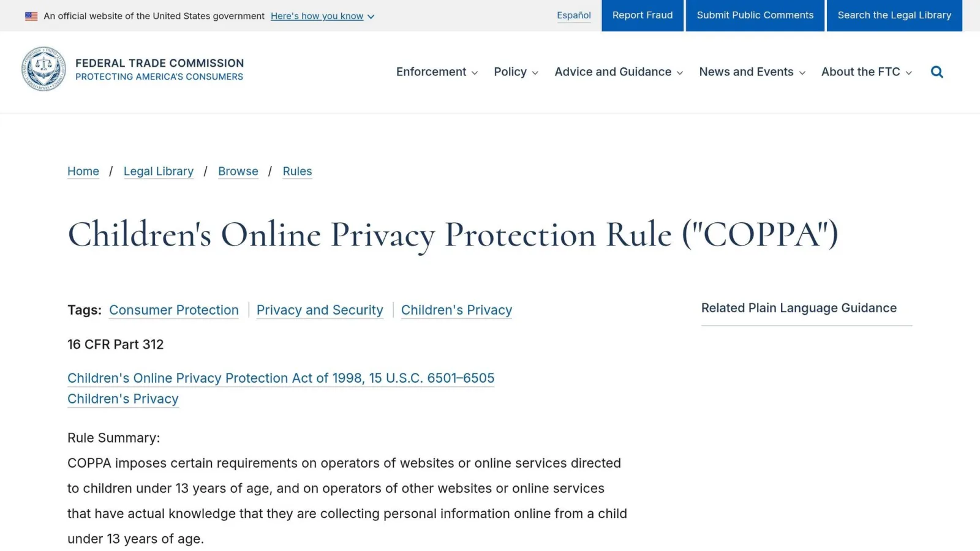Open Legal Library breadcrumb

point(159,171)
